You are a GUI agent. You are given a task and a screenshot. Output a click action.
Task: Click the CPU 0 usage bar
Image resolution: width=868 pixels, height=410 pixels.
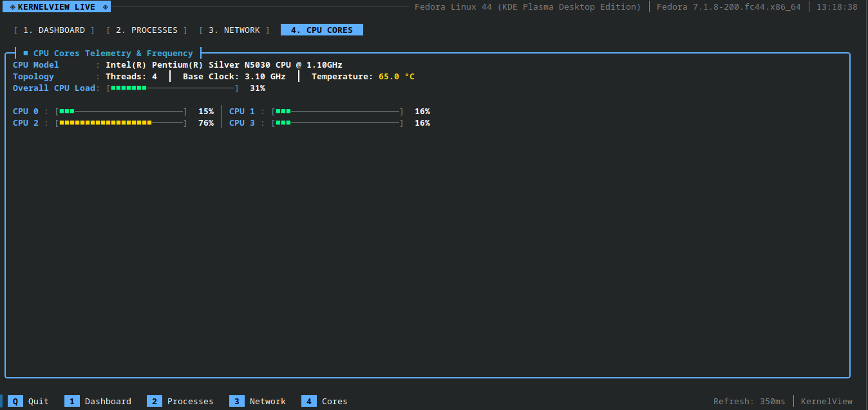click(121, 112)
